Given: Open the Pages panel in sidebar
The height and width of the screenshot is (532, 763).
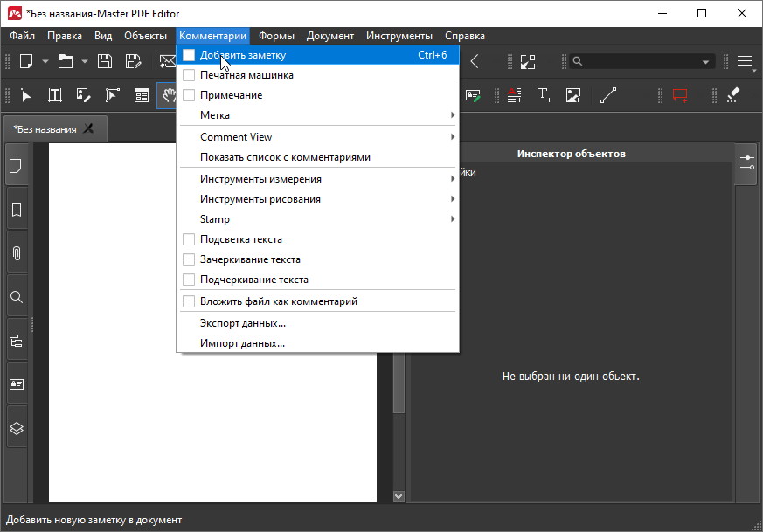Looking at the screenshot, I should [17, 166].
